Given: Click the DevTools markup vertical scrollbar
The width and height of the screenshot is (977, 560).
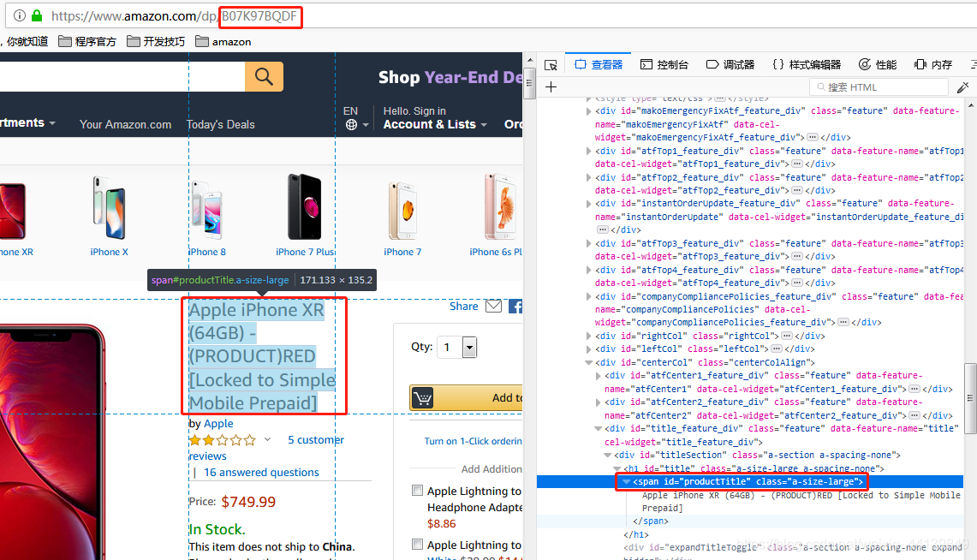Looking at the screenshot, I should (970, 397).
